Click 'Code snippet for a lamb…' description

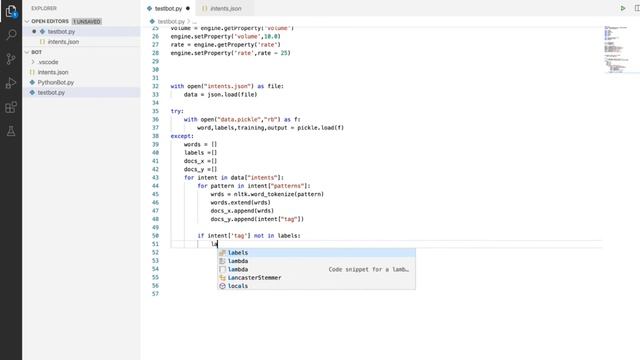pyautogui.click(x=369, y=269)
